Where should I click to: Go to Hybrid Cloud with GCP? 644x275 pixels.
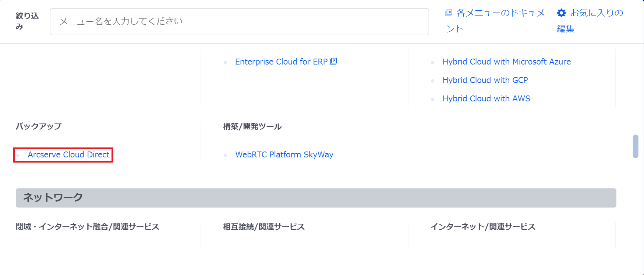(485, 80)
